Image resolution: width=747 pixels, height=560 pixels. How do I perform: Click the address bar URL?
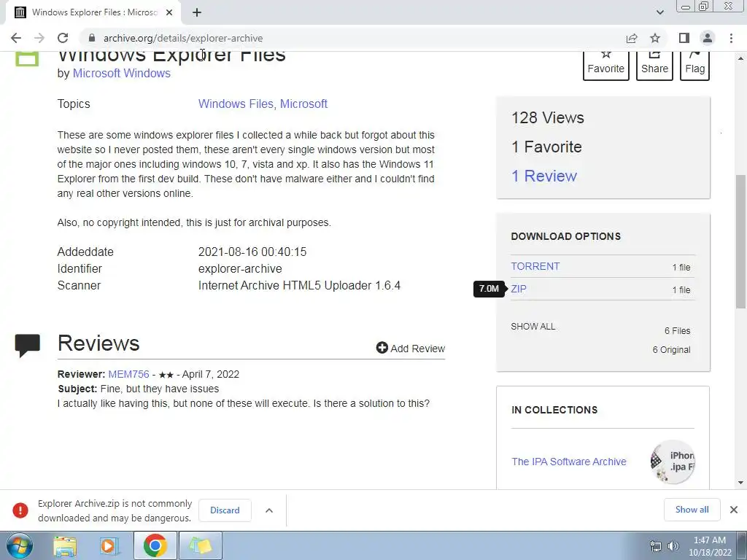[x=183, y=38]
